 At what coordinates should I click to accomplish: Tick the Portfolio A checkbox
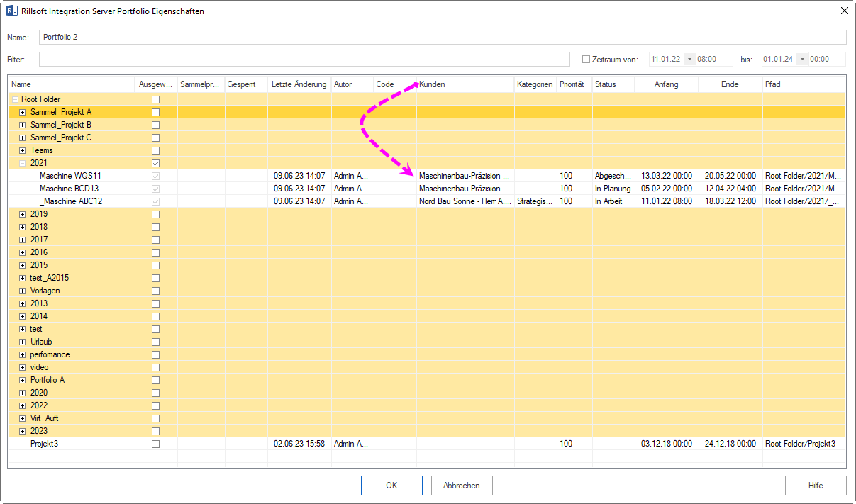click(155, 380)
